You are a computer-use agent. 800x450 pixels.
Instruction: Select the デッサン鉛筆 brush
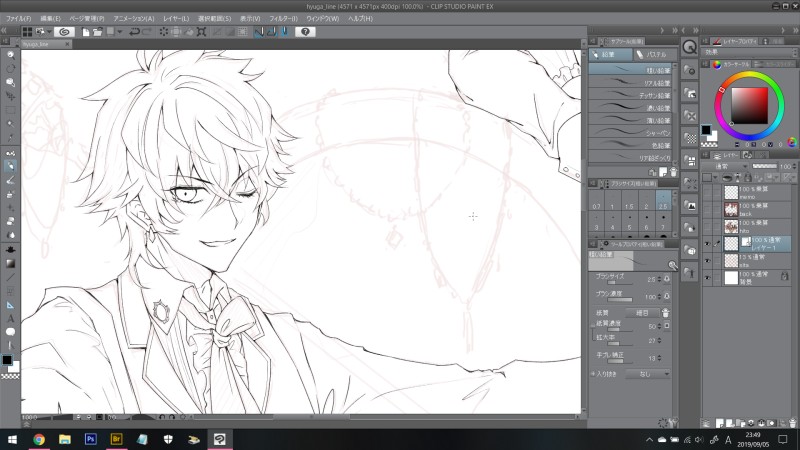[630, 95]
